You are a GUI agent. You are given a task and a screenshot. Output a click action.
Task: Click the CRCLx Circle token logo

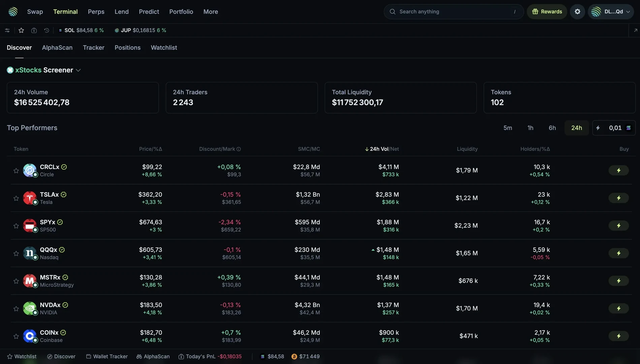[x=30, y=170]
